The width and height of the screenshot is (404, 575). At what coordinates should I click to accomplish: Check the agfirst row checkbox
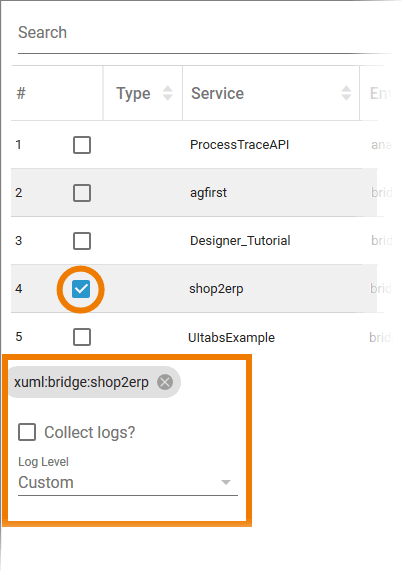[82, 194]
